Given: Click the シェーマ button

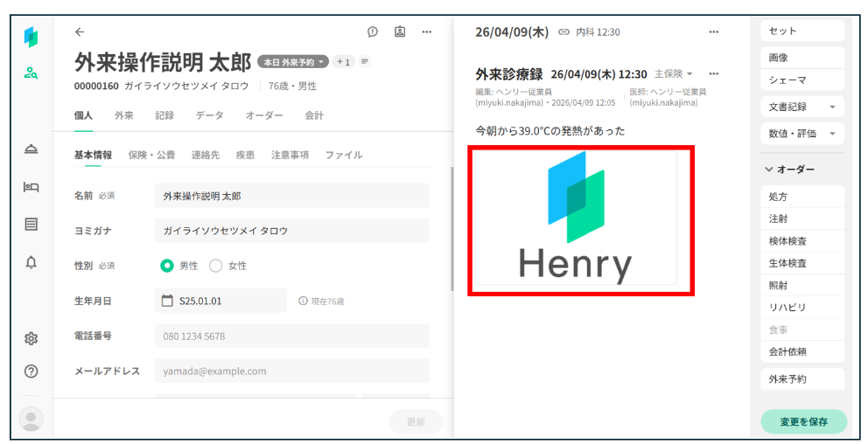Looking at the screenshot, I should 802,80.
